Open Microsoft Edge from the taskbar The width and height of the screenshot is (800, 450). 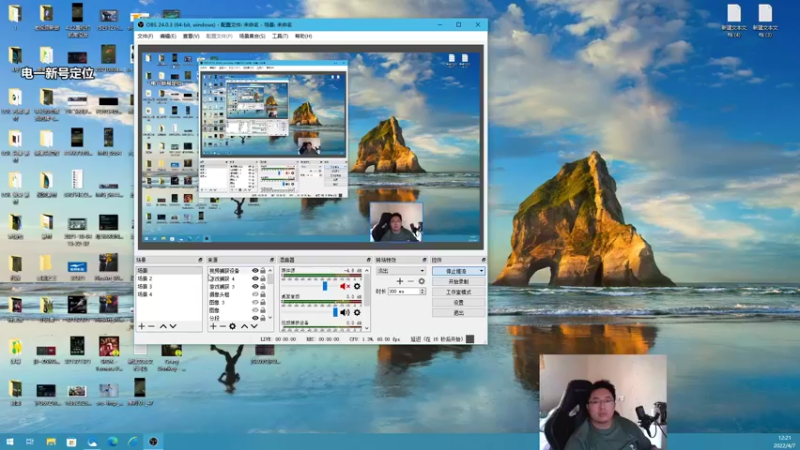point(113,441)
